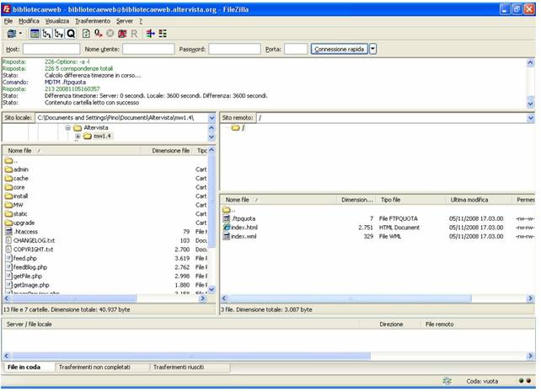Open the Connessione rapida history dropdown
The height and width of the screenshot is (392, 541).
click(373, 49)
